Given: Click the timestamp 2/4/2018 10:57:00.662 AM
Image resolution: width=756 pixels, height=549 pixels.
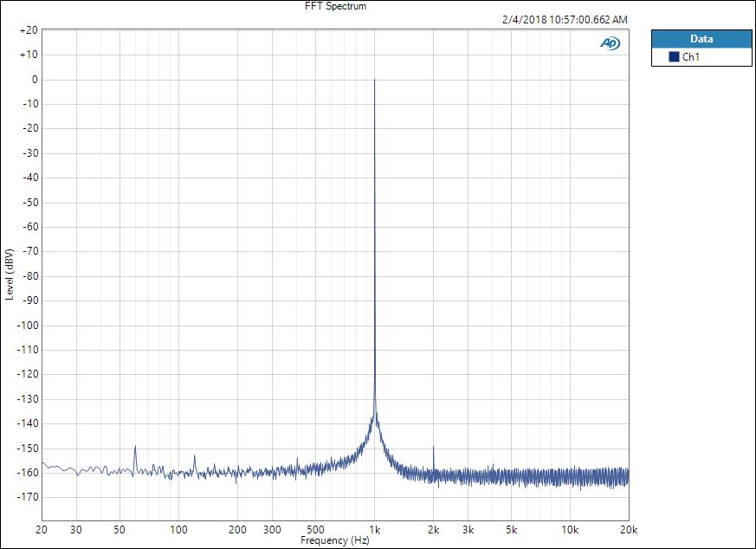Looking at the screenshot, I should pyautogui.click(x=565, y=20).
